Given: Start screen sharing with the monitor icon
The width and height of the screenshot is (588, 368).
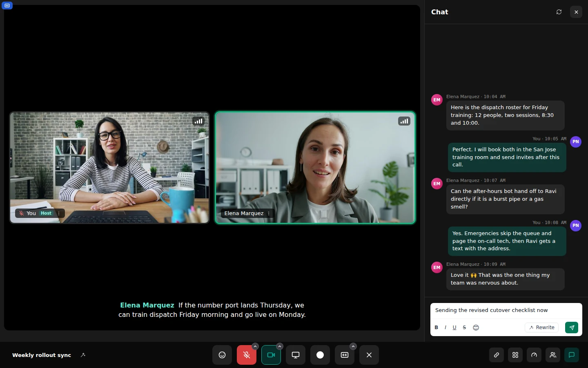Looking at the screenshot, I should coord(296,355).
